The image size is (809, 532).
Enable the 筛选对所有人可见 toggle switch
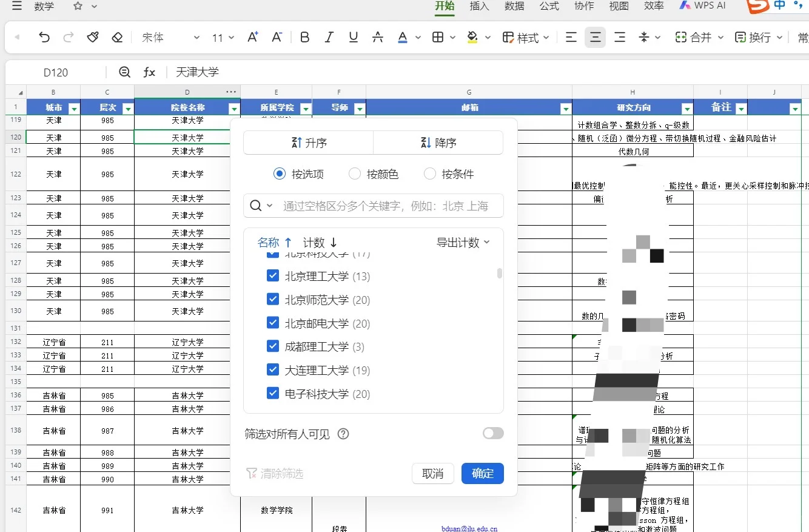coord(493,433)
